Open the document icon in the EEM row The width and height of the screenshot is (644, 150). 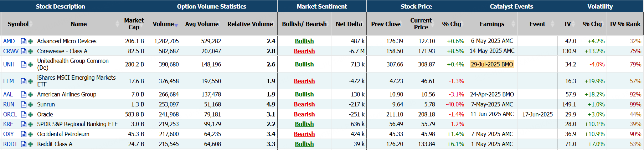point(24,81)
